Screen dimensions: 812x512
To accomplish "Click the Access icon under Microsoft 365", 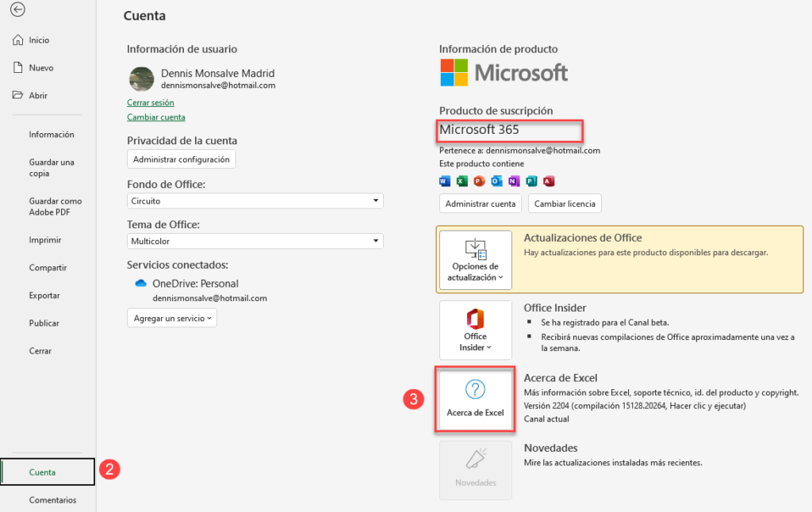I will click(548, 181).
